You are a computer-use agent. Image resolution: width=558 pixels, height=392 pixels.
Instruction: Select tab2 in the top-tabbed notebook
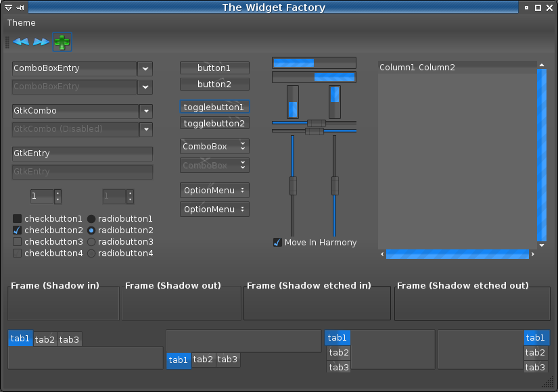pyautogui.click(x=45, y=339)
